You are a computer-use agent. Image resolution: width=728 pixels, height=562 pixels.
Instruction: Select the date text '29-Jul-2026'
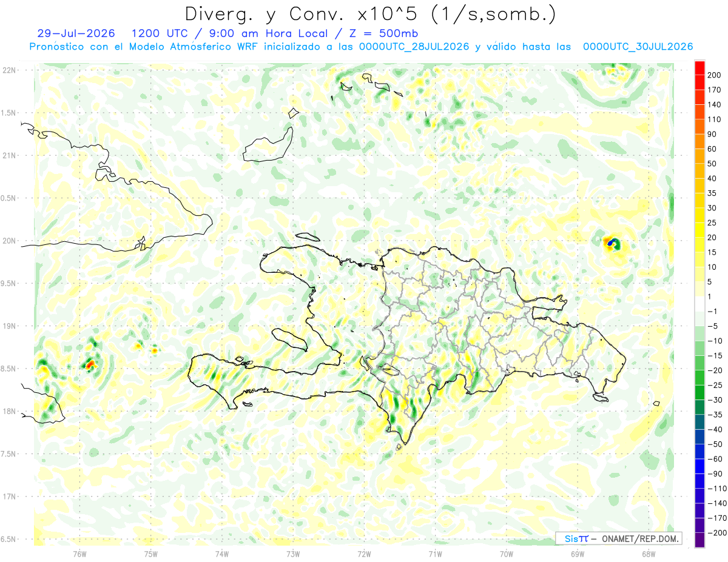[76, 33]
